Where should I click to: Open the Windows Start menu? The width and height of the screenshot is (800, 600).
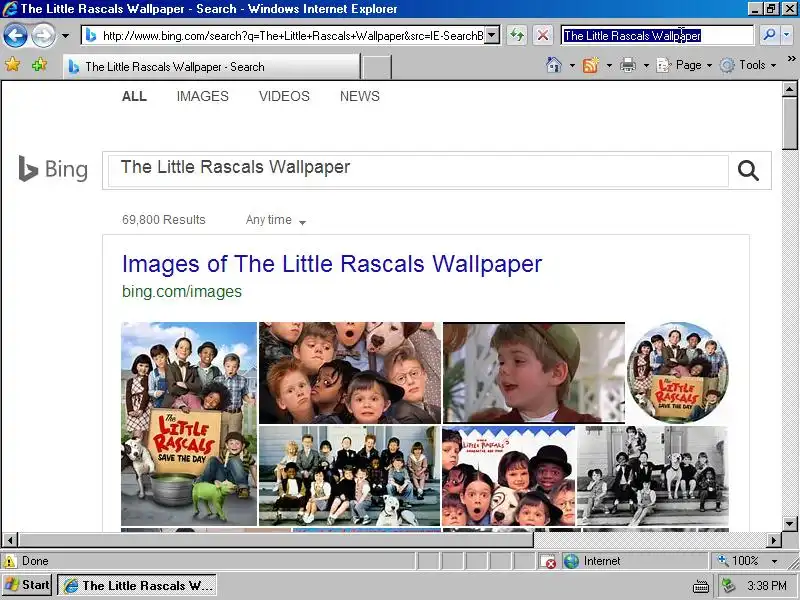(x=28, y=585)
